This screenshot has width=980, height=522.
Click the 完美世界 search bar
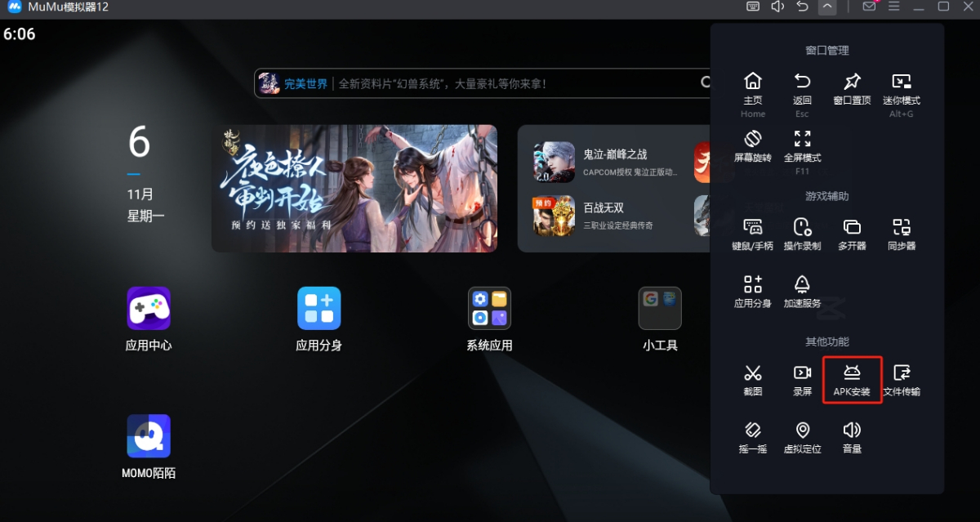coord(490,83)
